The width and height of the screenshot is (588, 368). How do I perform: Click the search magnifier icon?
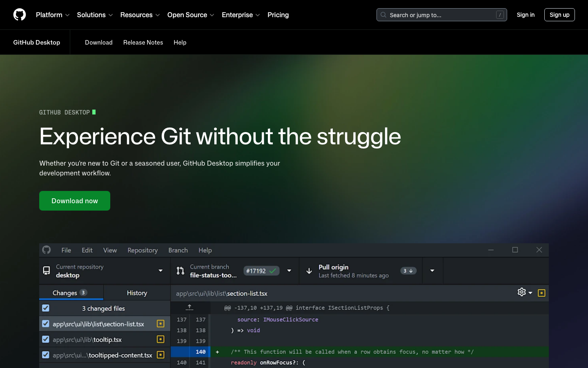coord(383,15)
